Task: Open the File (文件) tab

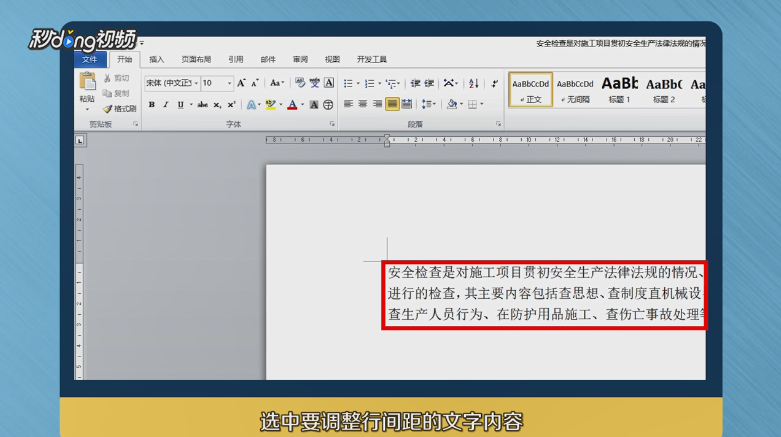Action: click(90, 59)
